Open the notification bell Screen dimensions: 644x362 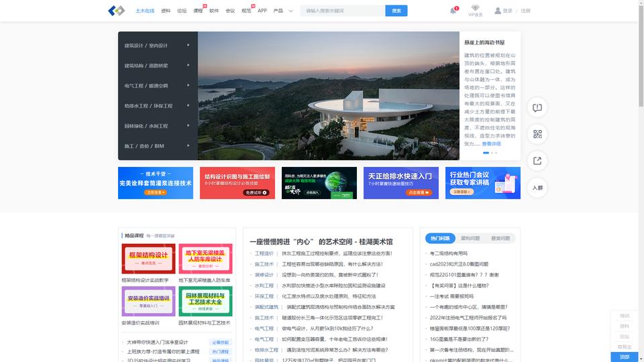[x=453, y=11]
